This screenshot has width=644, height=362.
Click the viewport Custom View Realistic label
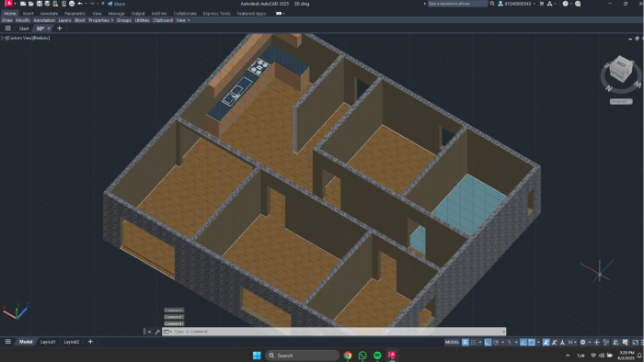coord(26,38)
